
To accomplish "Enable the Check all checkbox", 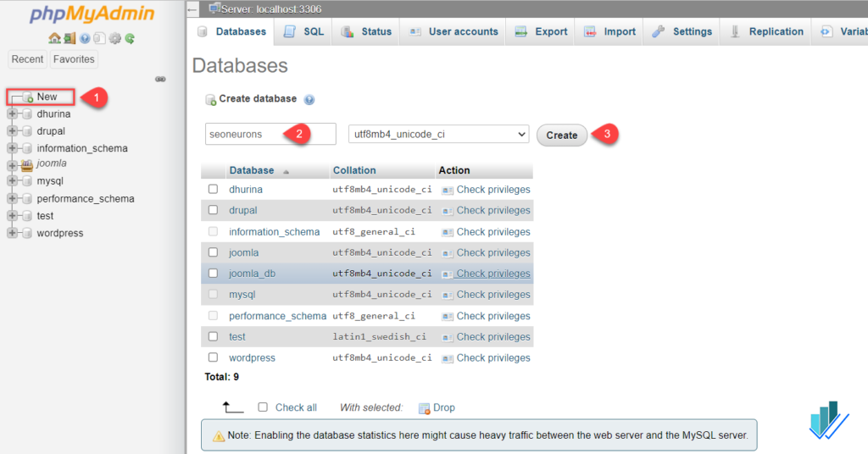I will (263, 407).
